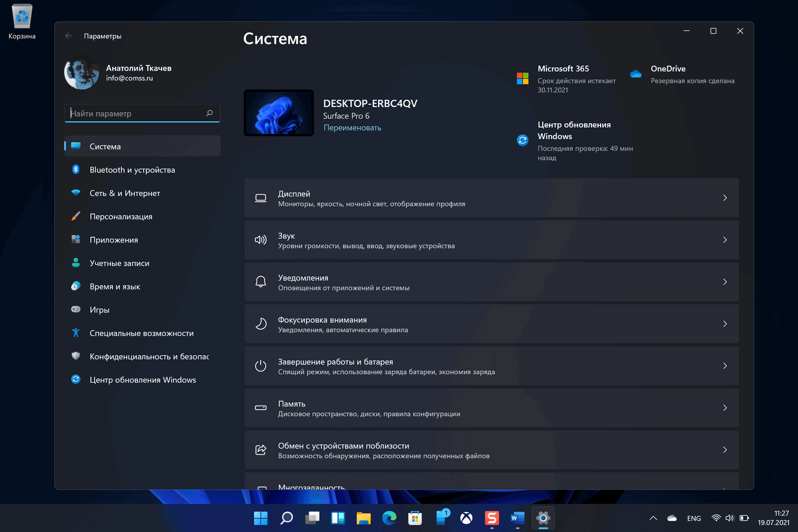This screenshot has width=798, height=532.
Task: Launch Microsoft Edge from the taskbar
Action: point(389,518)
